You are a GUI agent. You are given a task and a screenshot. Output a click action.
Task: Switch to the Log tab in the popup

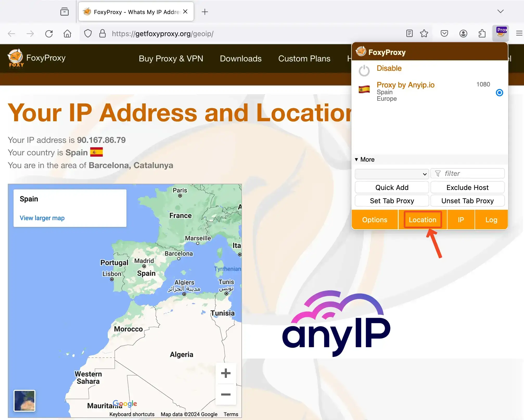click(491, 219)
